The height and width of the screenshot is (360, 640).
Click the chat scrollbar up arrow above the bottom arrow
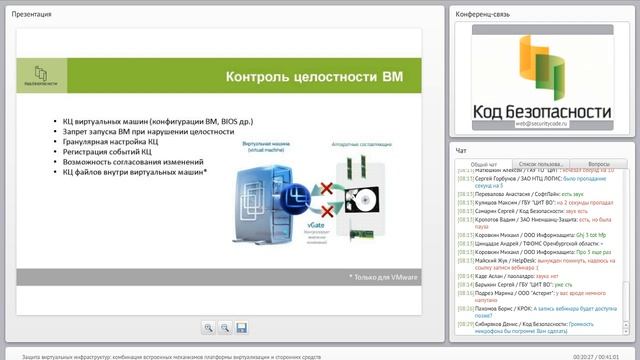pos(626,325)
